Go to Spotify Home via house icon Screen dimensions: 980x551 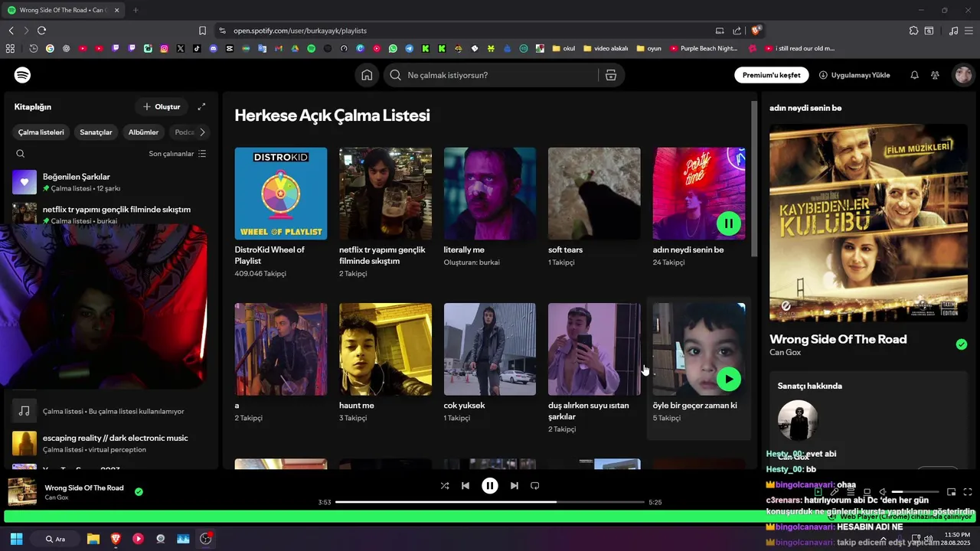tap(367, 75)
